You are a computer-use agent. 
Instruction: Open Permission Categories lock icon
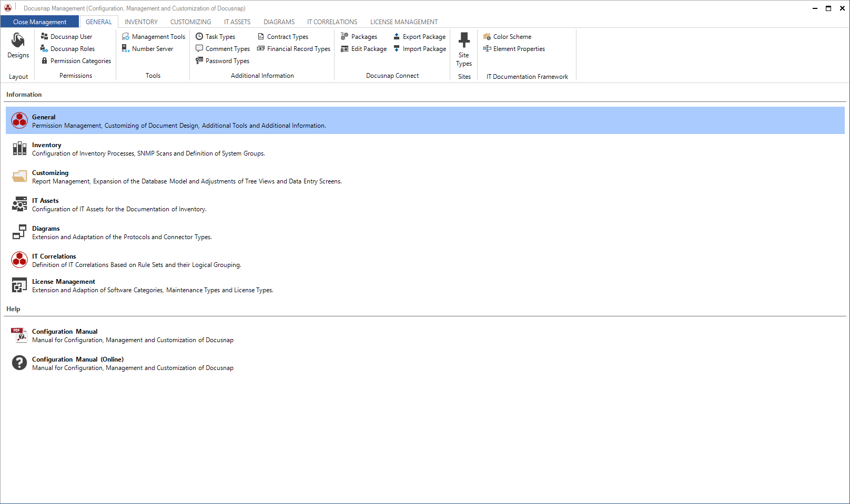tap(44, 60)
